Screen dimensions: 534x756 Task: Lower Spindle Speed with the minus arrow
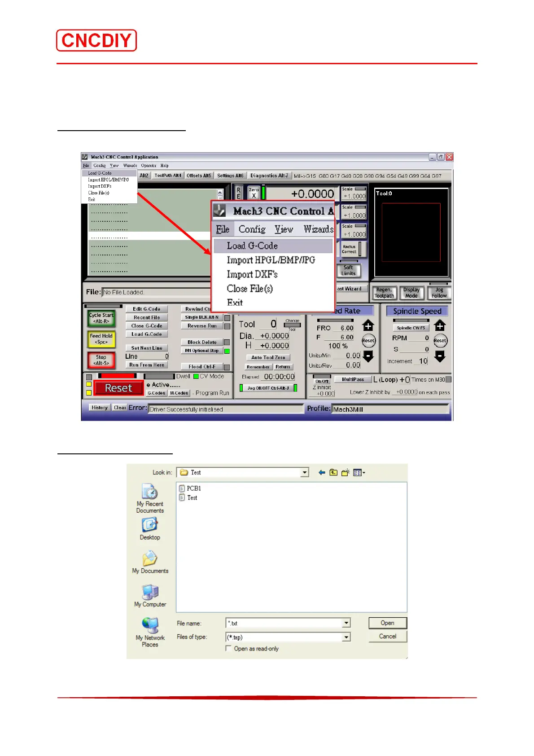click(x=440, y=356)
